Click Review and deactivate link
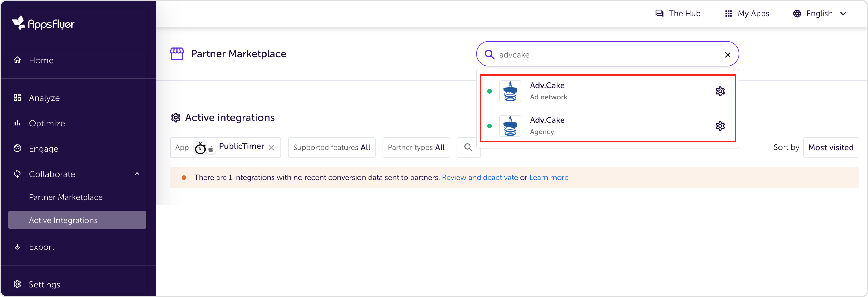Screen dimensions: 868x297 click(x=480, y=177)
